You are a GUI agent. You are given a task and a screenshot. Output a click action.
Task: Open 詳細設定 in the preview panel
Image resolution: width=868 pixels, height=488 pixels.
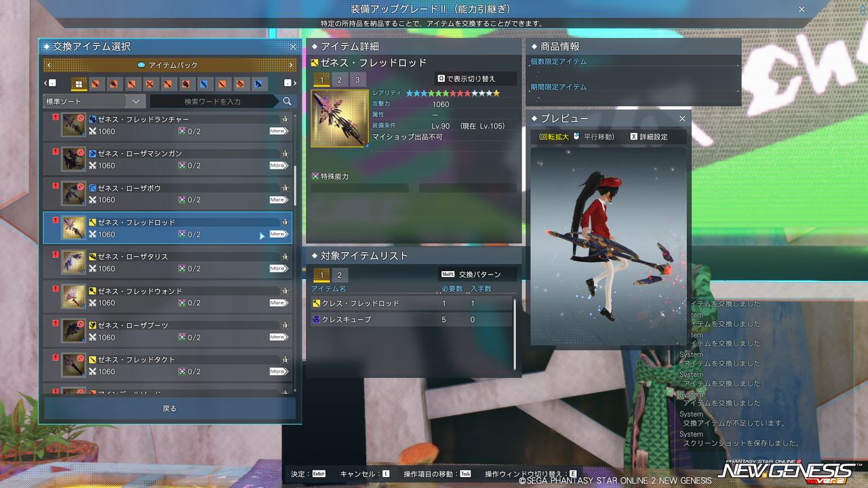click(x=648, y=137)
